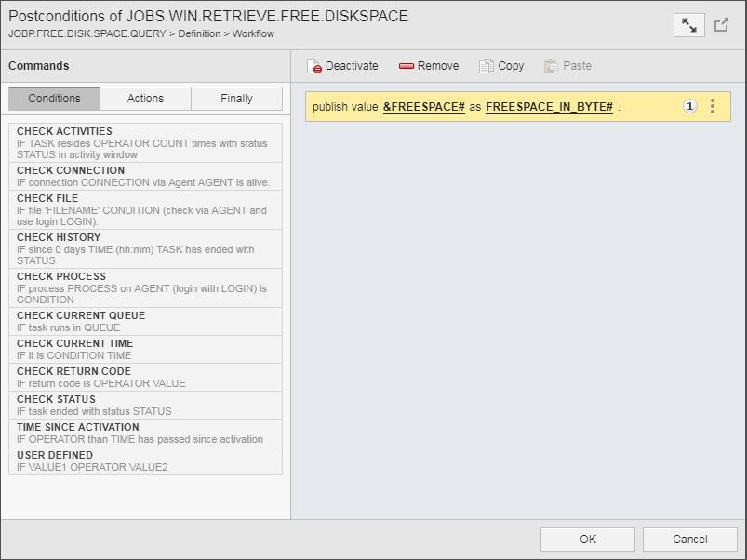Screen dimensions: 747x560
Task: Click the expand dialog arrows icon
Action: 688,25
